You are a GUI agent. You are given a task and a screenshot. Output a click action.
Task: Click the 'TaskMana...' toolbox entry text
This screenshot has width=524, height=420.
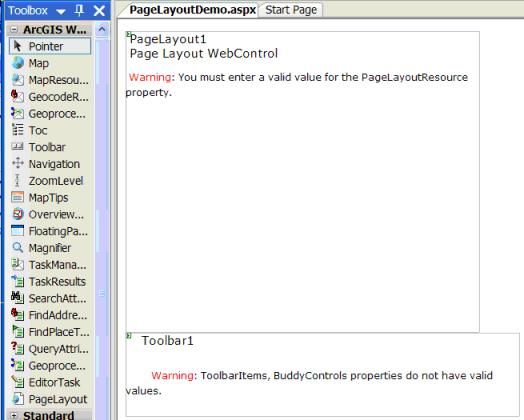pos(57,265)
